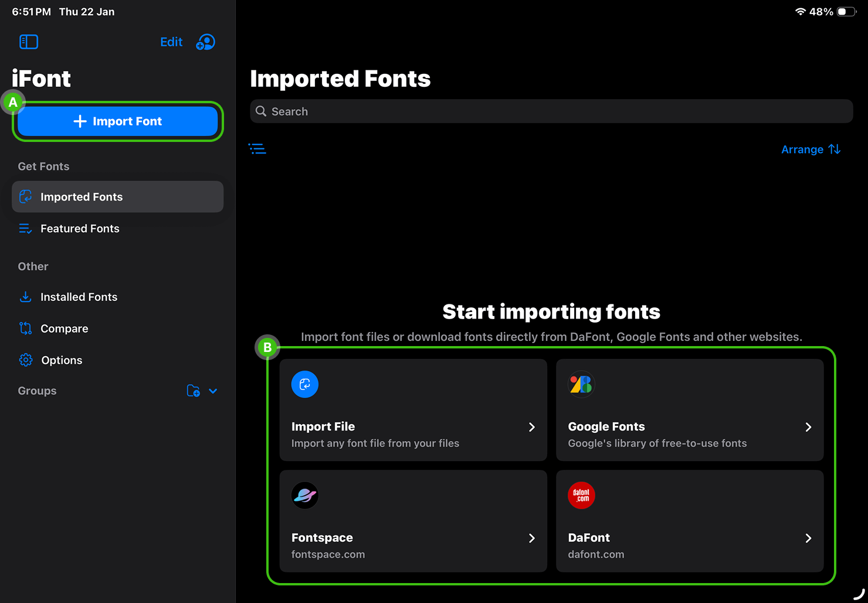
Task: Expand the Import File row chevron
Action: pos(531,427)
